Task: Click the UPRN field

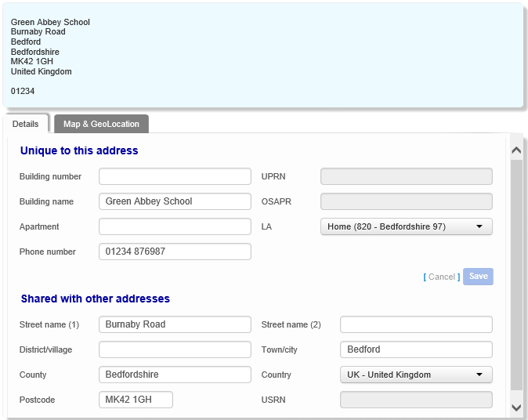Action: [x=406, y=176]
